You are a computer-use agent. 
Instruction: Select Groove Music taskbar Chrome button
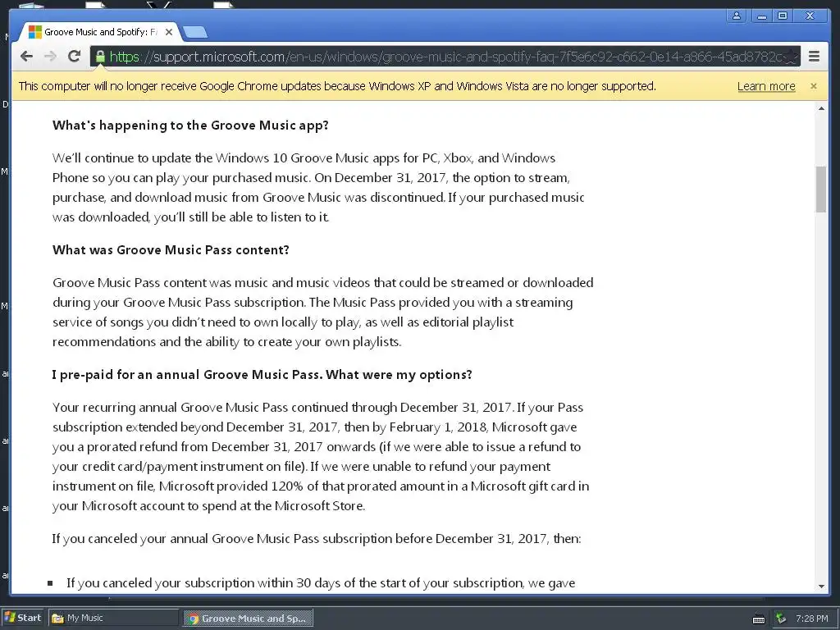tap(248, 619)
